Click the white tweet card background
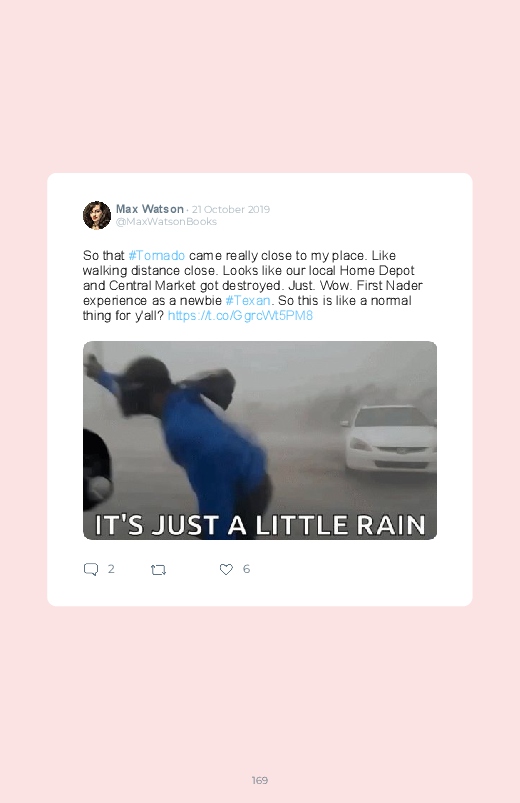The width and height of the screenshot is (520, 803). [260, 390]
